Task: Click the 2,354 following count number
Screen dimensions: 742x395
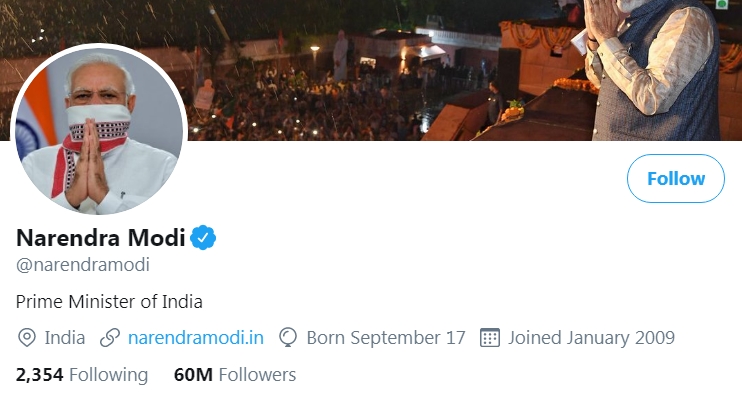Action: [x=40, y=375]
